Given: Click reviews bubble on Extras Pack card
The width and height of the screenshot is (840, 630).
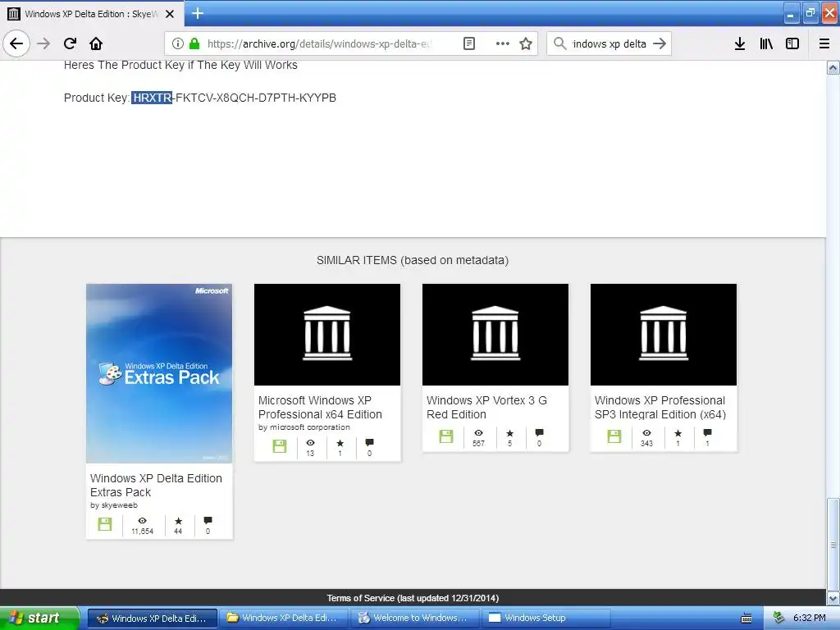Looking at the screenshot, I should (x=208, y=520).
